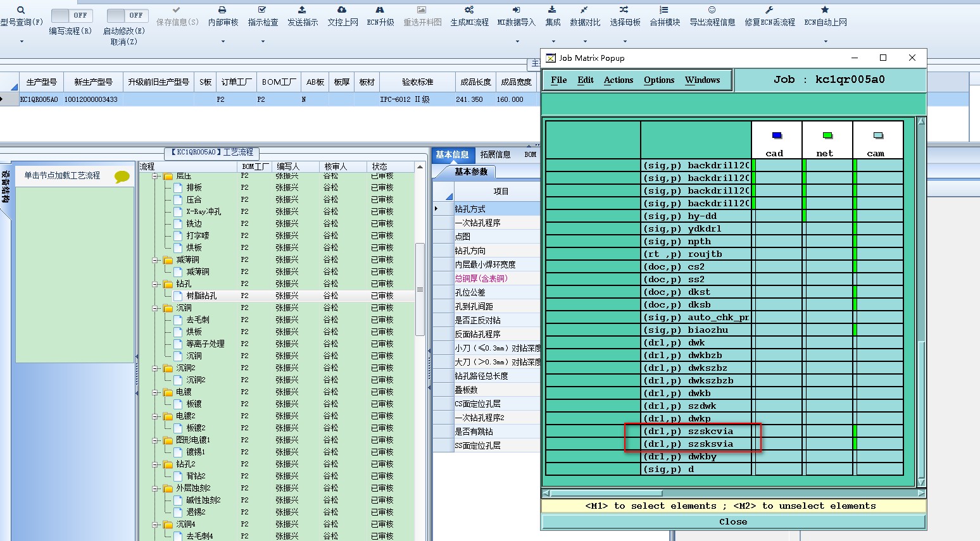
Task: Select the (drl,p) szsksvia row
Action: click(696, 444)
